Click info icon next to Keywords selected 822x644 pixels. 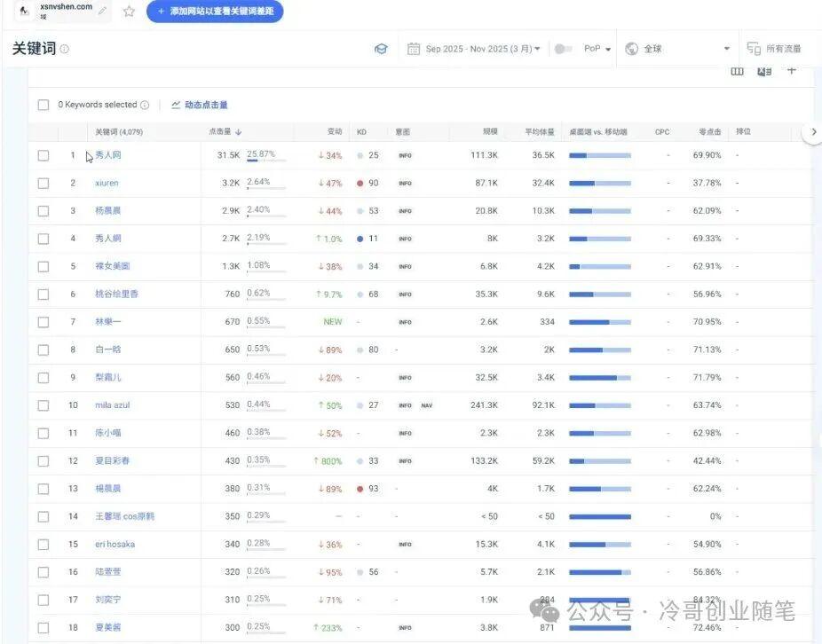coord(145,105)
